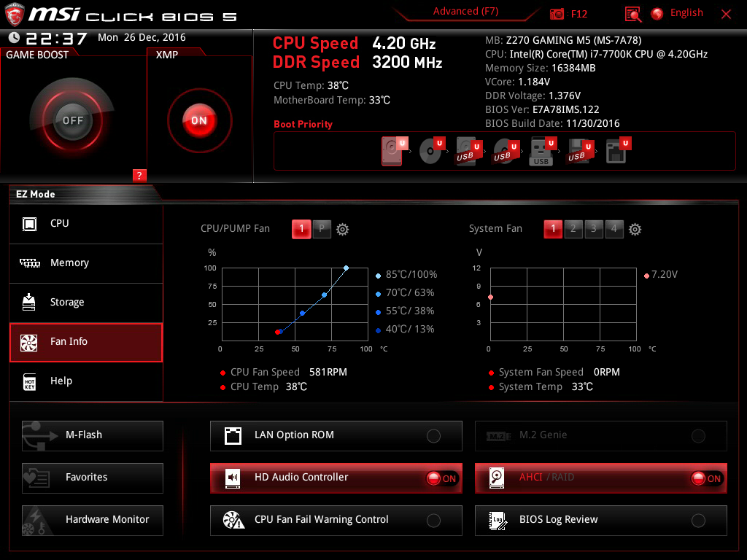Screen dimensions: 747x560
Task: Open the BIOS search magnifier icon
Action: (x=632, y=14)
